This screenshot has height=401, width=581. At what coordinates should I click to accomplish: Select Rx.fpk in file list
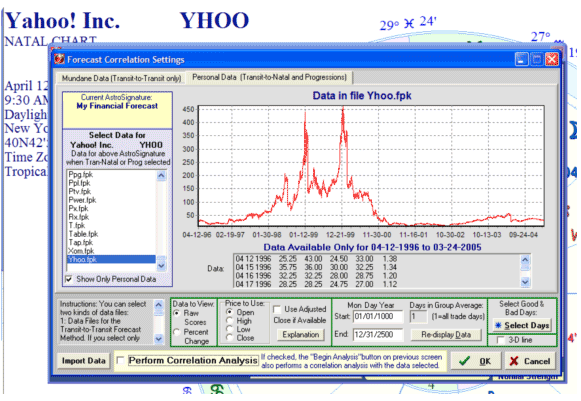point(111,217)
